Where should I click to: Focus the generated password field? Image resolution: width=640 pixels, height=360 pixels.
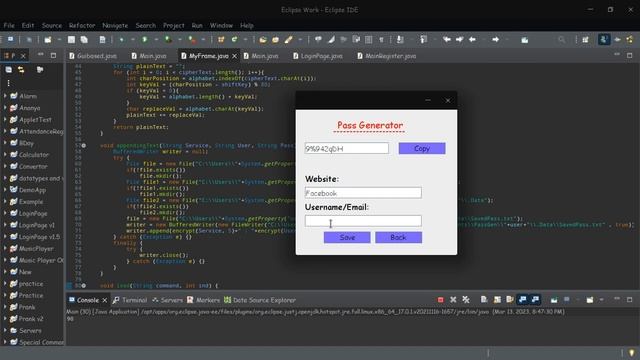click(347, 148)
